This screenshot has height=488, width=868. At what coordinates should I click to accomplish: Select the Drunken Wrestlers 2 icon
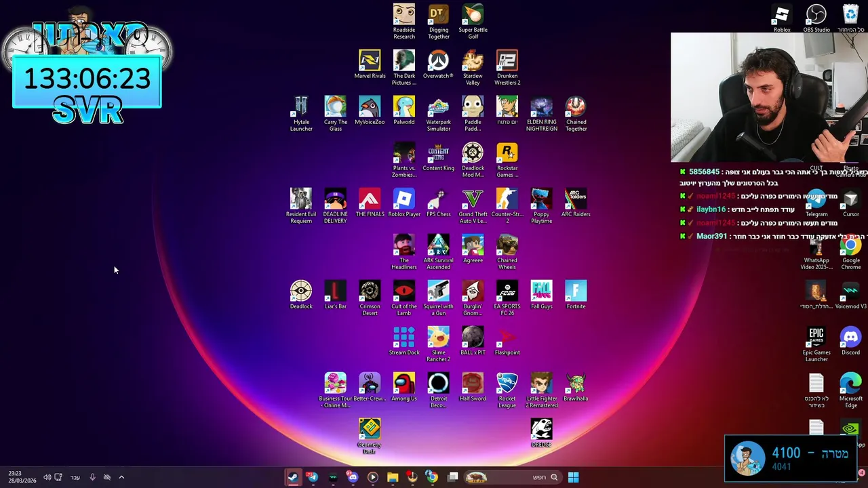(x=507, y=68)
